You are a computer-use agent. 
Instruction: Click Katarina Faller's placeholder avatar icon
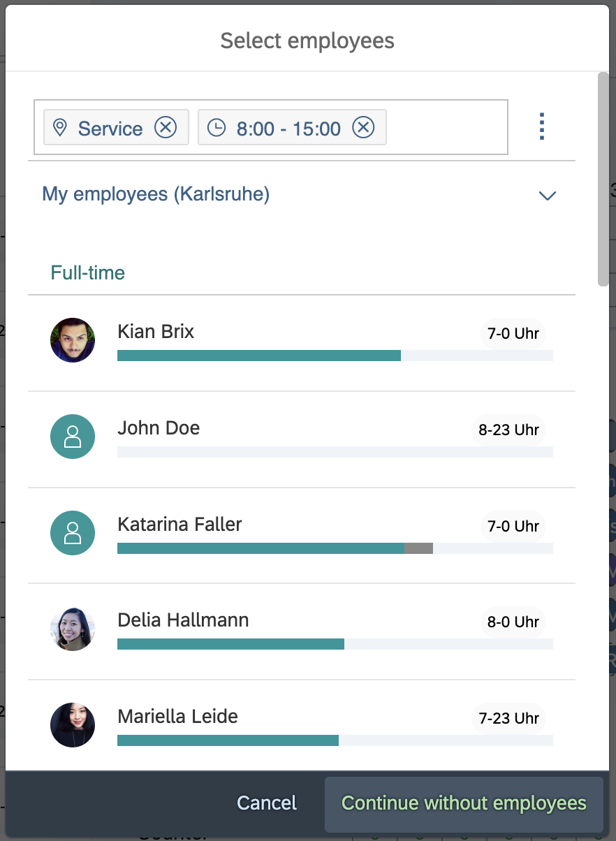point(73,533)
